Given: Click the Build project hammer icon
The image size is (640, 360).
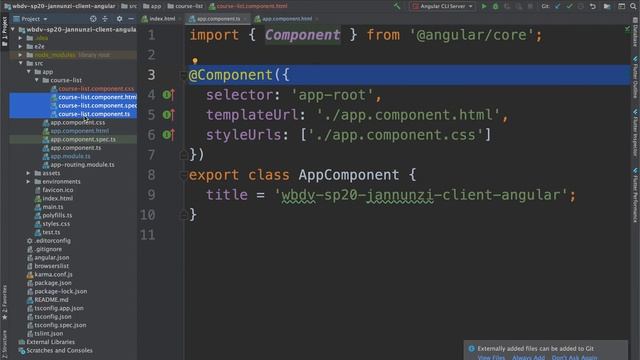Looking at the screenshot, I should 397,6.
